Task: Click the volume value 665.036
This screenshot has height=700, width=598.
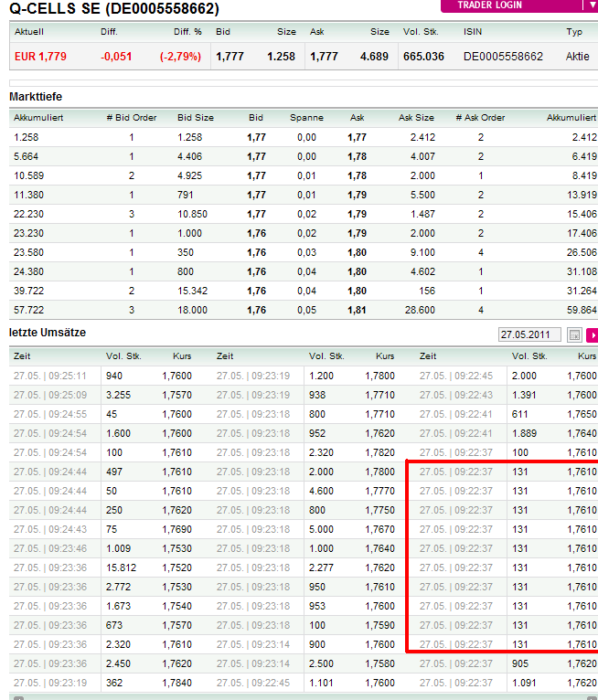Action: pos(423,57)
